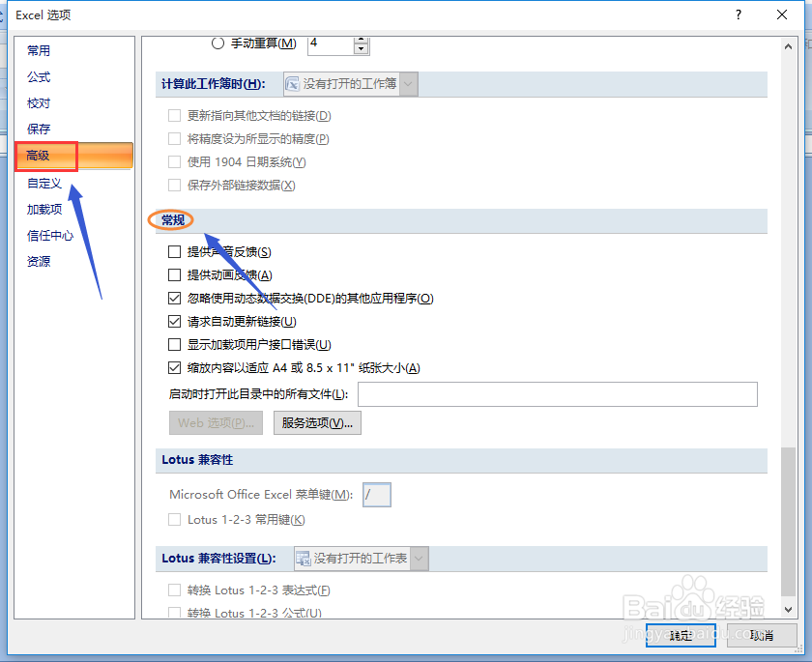
Task: Decrease the manual recalculation spinner value
Action: coord(361,49)
